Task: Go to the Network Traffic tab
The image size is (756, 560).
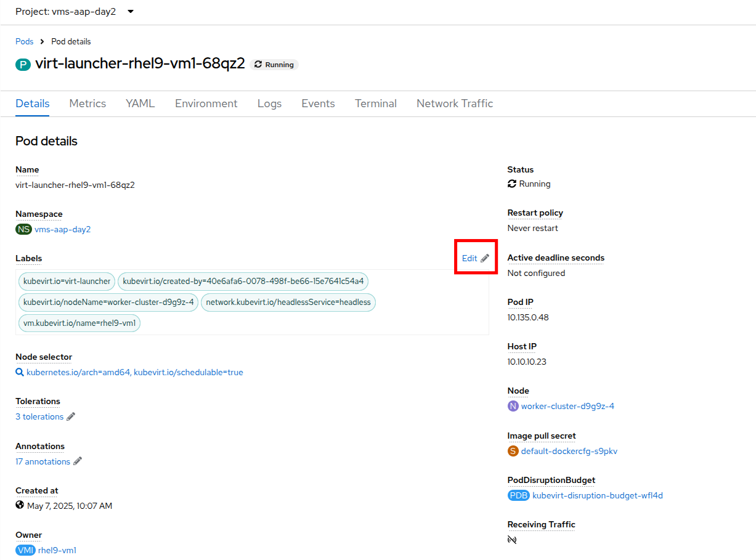Action: tap(454, 103)
